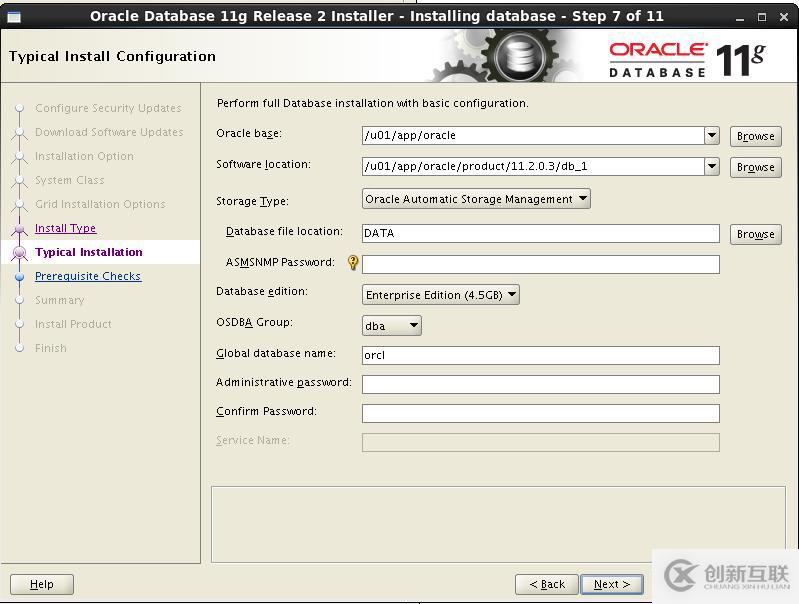The image size is (799, 604).
Task: Browse for the Oracle base directory
Action: click(x=755, y=136)
